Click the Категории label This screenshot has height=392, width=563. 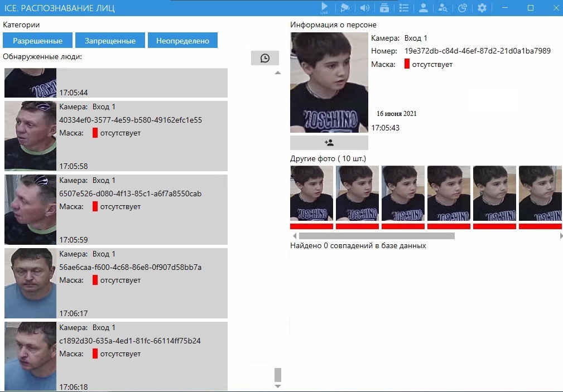click(x=21, y=25)
